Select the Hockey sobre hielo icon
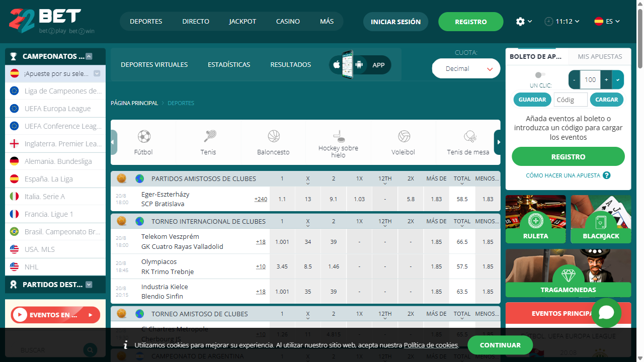Viewport: 644px width, 362px height. 339,135
